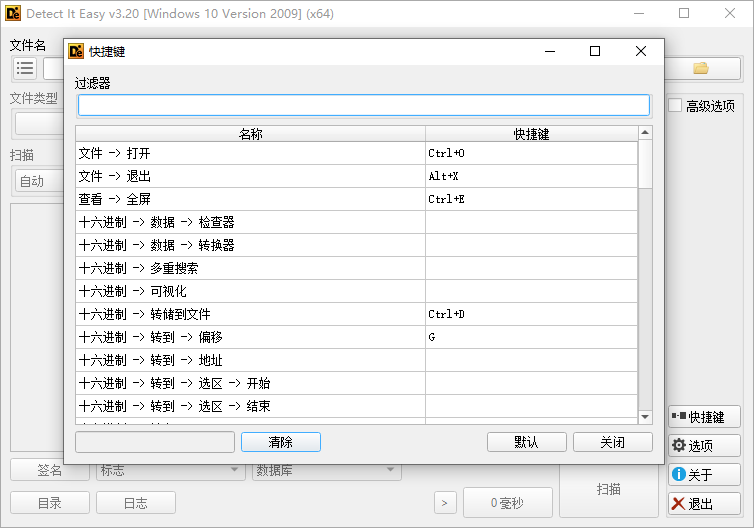Click the Ctrl+D shortcut cell

coord(531,314)
